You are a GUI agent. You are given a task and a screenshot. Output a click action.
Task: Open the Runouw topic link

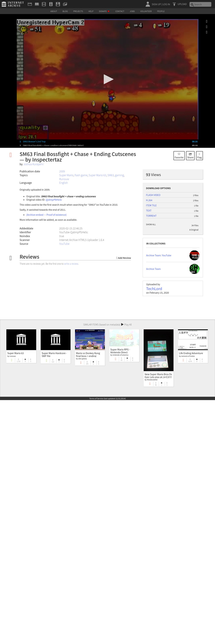[64, 179]
